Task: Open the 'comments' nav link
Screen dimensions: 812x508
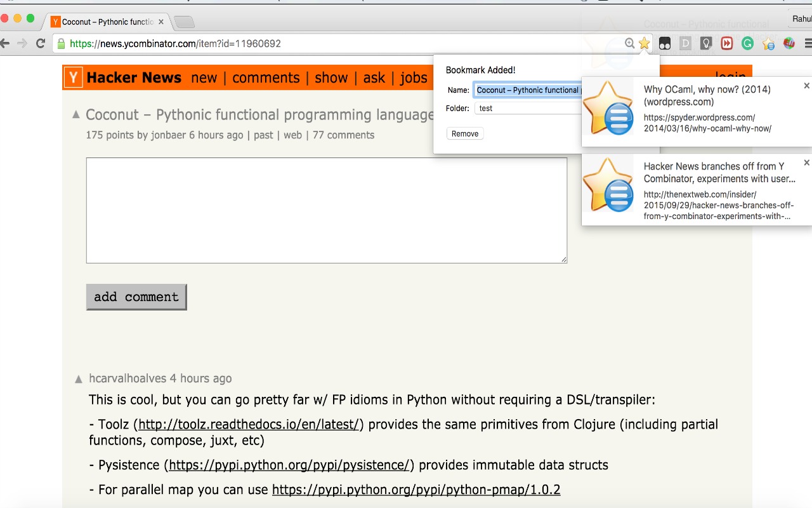Action: 266,77
